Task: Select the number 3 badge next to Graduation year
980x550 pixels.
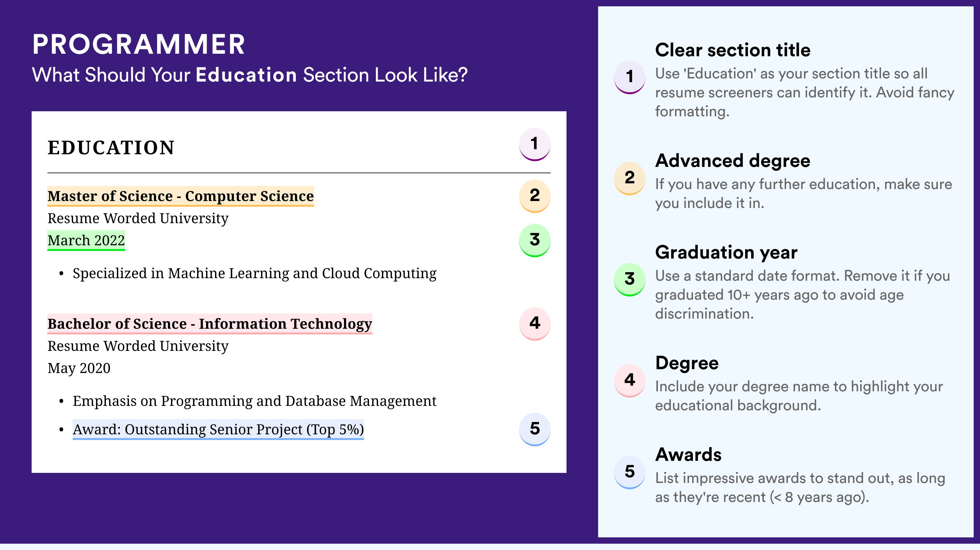Action: 630,279
